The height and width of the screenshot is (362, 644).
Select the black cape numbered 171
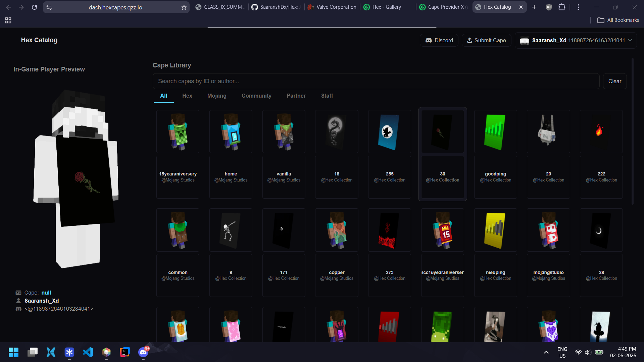coord(284,230)
